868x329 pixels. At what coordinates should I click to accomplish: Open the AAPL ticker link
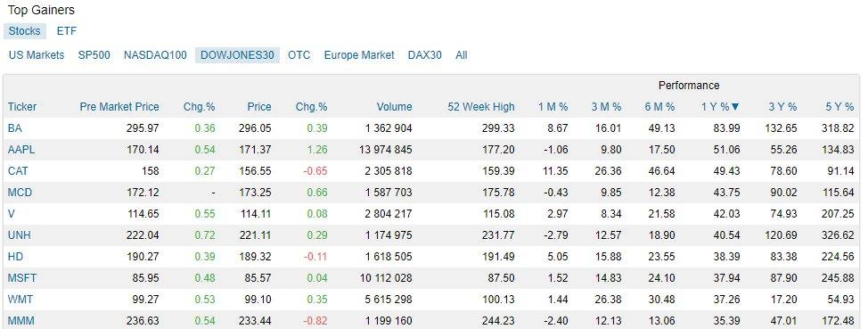pyautogui.click(x=20, y=150)
